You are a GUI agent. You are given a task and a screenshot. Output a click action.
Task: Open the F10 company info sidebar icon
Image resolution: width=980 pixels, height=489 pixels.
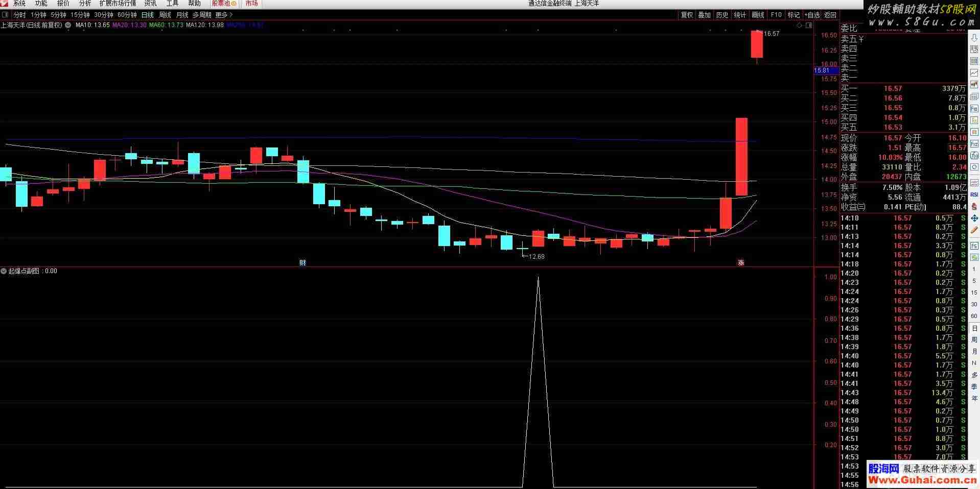[974, 109]
